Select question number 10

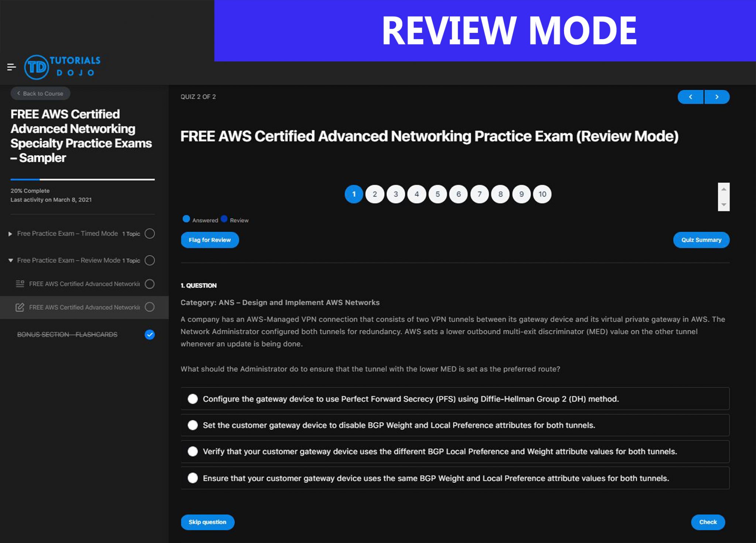(x=540, y=194)
